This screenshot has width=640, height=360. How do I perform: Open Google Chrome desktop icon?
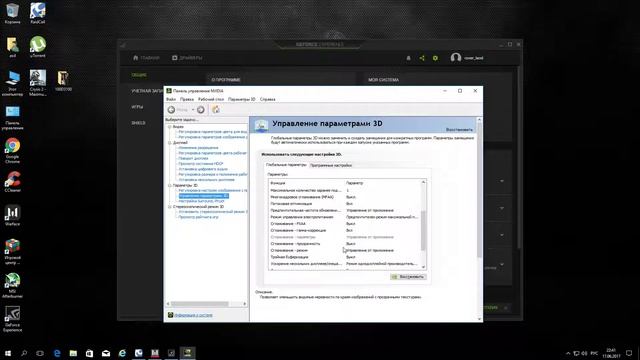[12, 151]
